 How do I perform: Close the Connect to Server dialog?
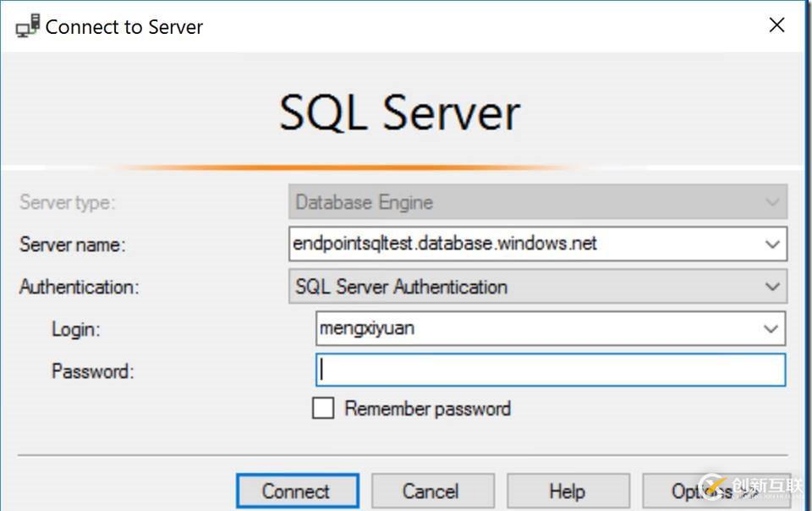(776, 25)
